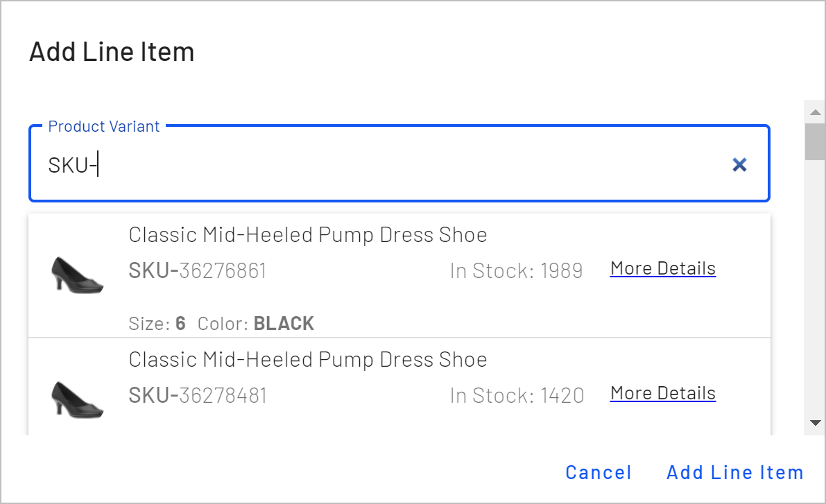Click the Add Line Item dialog title
826x504 pixels.
pyautogui.click(x=111, y=51)
